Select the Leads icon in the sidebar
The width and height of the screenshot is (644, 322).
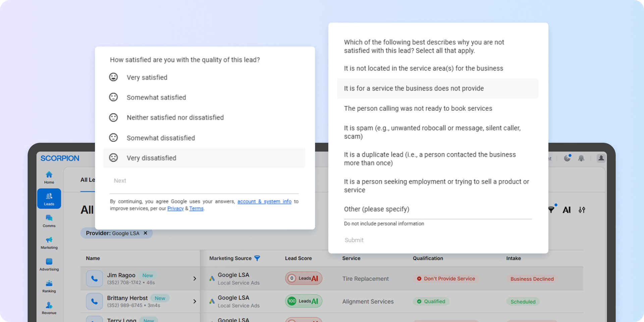[49, 198]
